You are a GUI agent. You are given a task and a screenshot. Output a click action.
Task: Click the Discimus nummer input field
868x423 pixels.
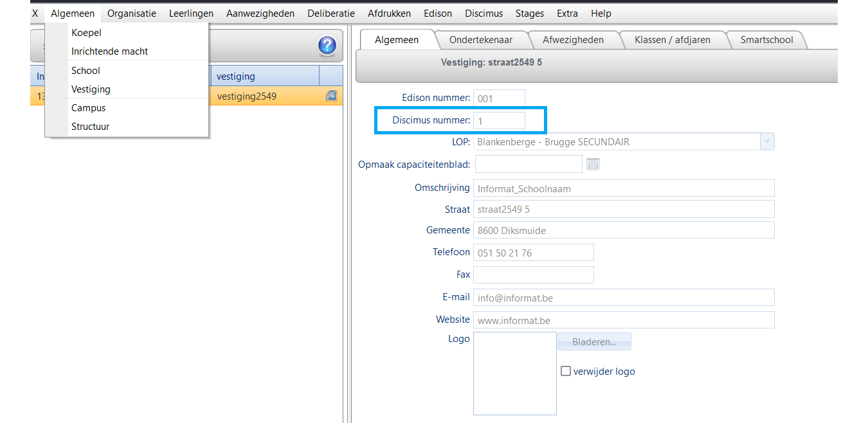point(499,120)
